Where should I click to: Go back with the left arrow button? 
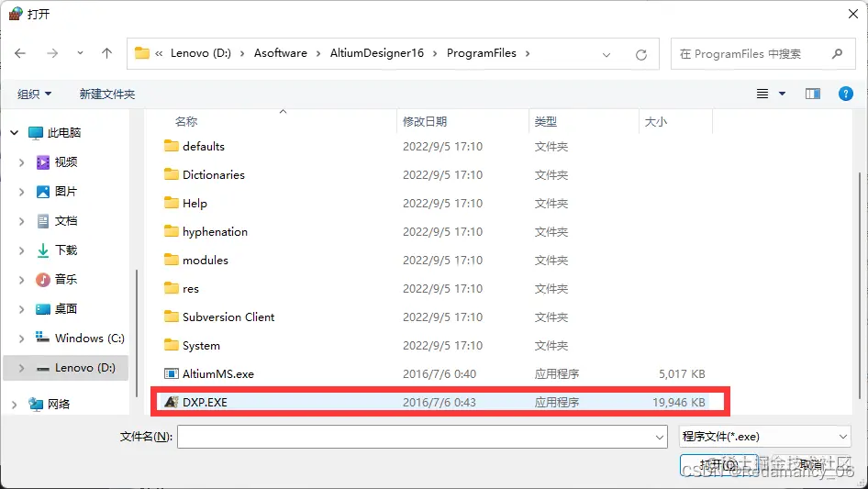pyautogui.click(x=20, y=53)
